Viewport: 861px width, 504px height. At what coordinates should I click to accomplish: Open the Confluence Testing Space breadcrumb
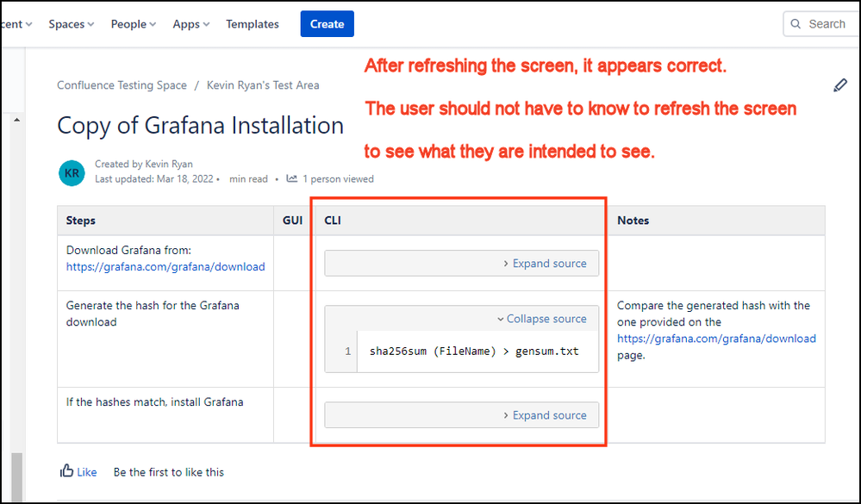tap(122, 85)
